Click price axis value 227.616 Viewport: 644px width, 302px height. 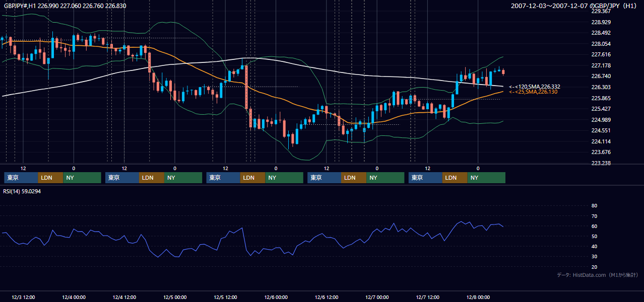coord(601,55)
